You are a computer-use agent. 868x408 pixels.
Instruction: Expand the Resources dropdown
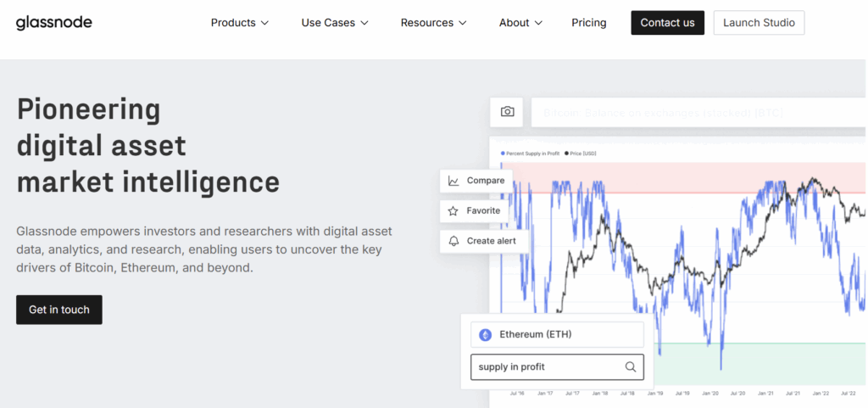pos(433,23)
